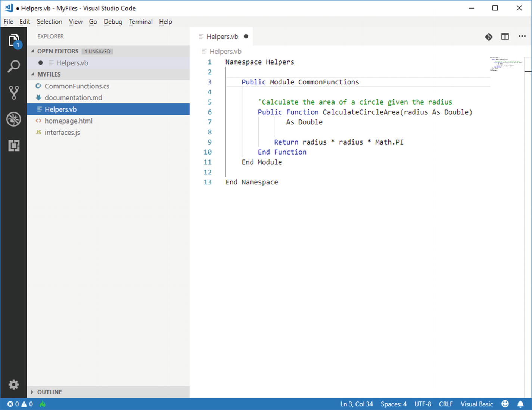Screen dimensions: 532x410
Task: Click the feedback smiley icon
Action: coord(505,404)
